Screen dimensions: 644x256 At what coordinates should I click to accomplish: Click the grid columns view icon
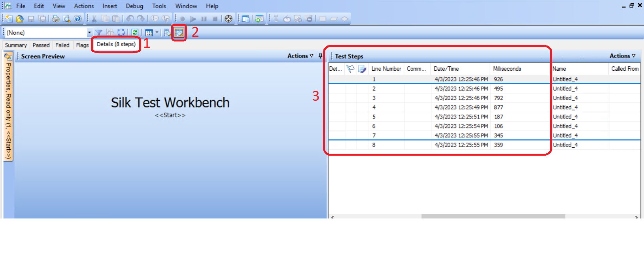click(149, 32)
